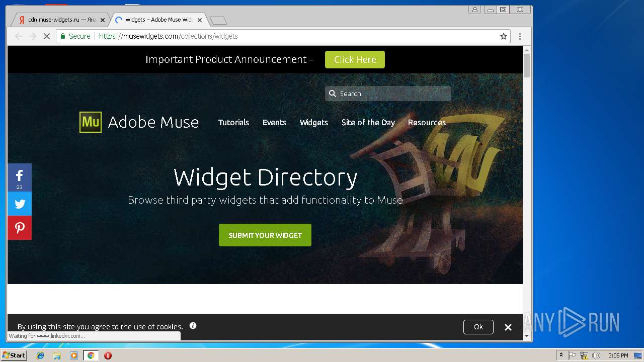Go back in browser history
This screenshot has width=644, height=362.
point(19,36)
